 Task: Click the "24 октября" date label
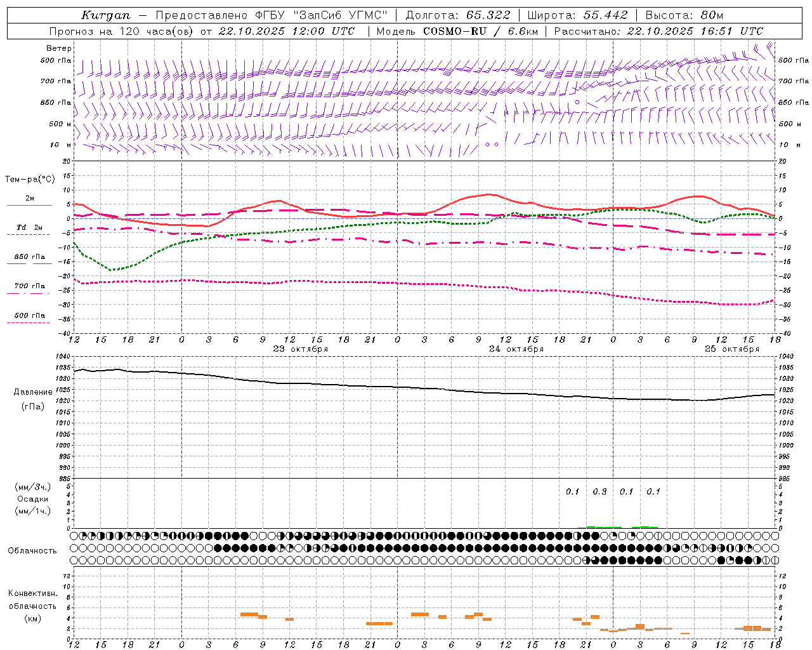point(516,349)
